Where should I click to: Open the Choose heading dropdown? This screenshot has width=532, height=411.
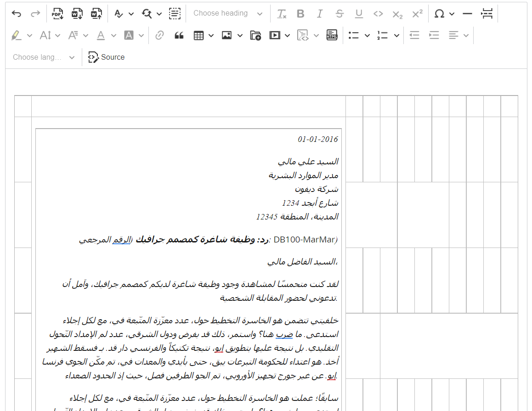click(228, 14)
